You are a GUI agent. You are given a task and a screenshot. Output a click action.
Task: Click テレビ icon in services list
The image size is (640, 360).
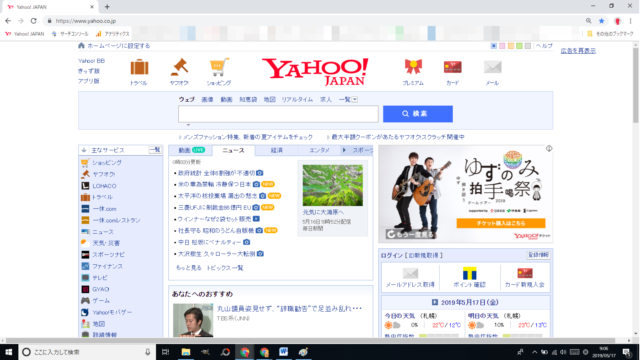(85, 278)
